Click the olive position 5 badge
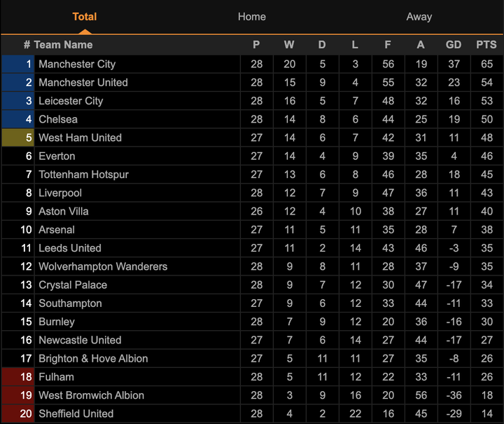504x424 pixels. click(18, 137)
